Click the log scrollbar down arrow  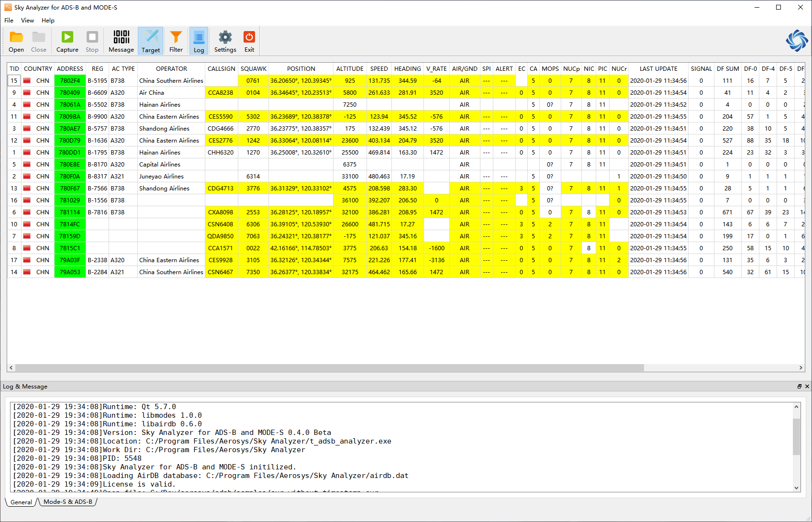pos(796,488)
